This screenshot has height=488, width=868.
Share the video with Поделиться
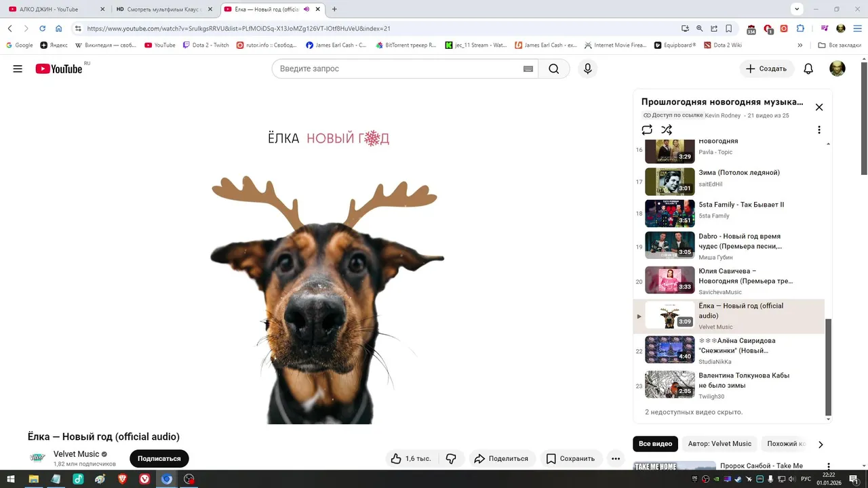(501, 459)
